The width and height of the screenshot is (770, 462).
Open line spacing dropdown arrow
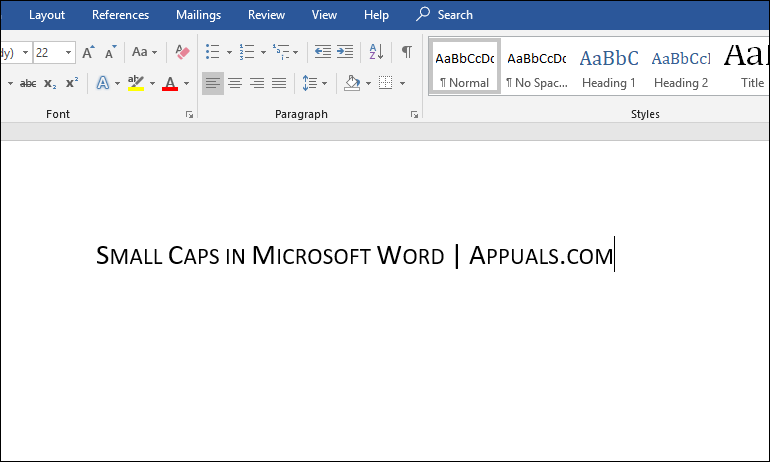[x=325, y=83]
